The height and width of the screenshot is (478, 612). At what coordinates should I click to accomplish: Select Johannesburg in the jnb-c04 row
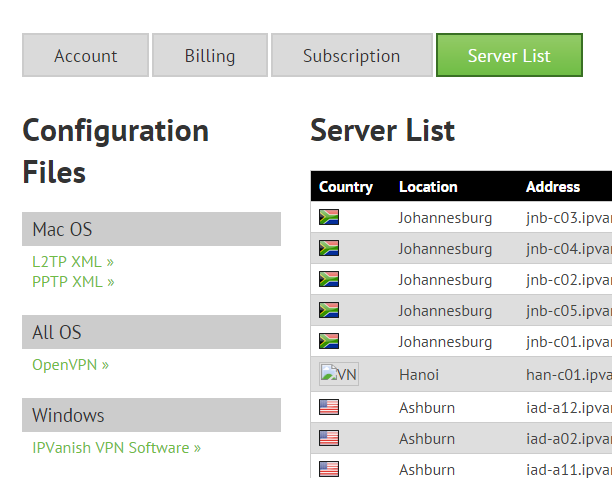445,249
